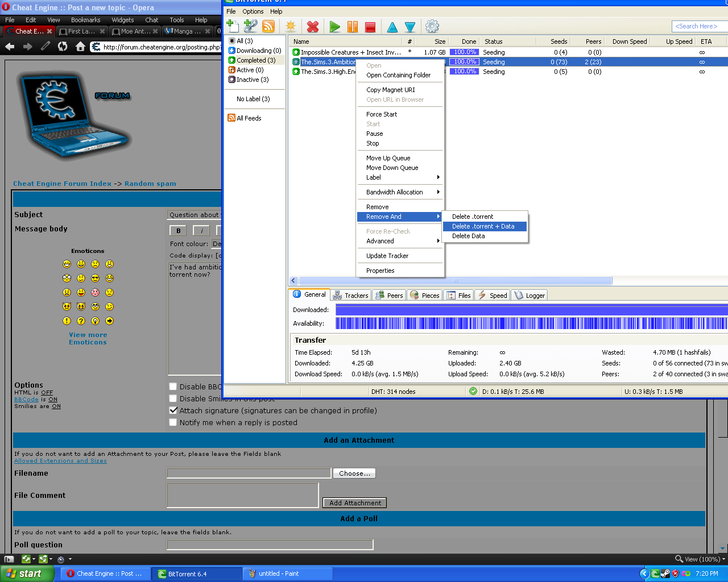Viewport: 728px width, 582px height.
Task: Select Update Tracker in context menu
Action: (x=400, y=256)
